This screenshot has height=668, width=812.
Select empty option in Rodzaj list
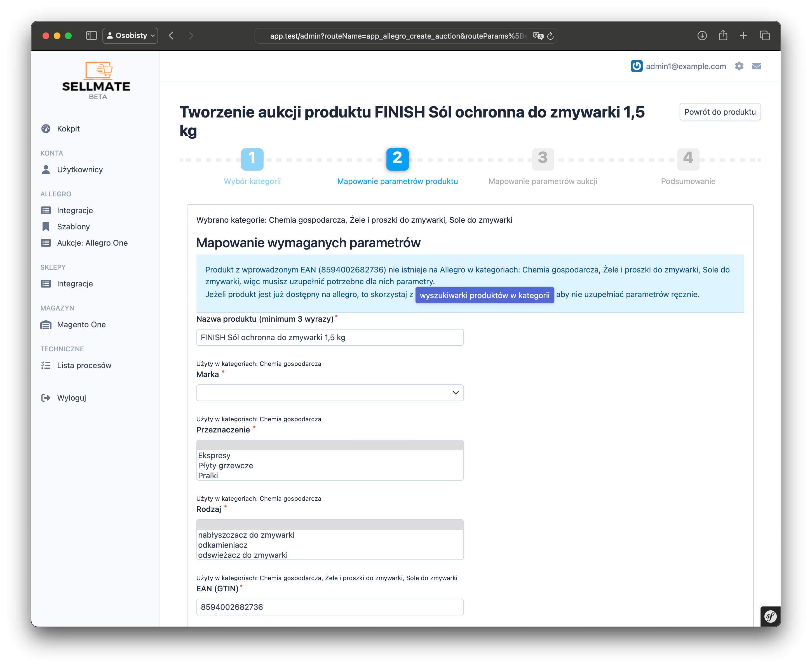(329, 524)
